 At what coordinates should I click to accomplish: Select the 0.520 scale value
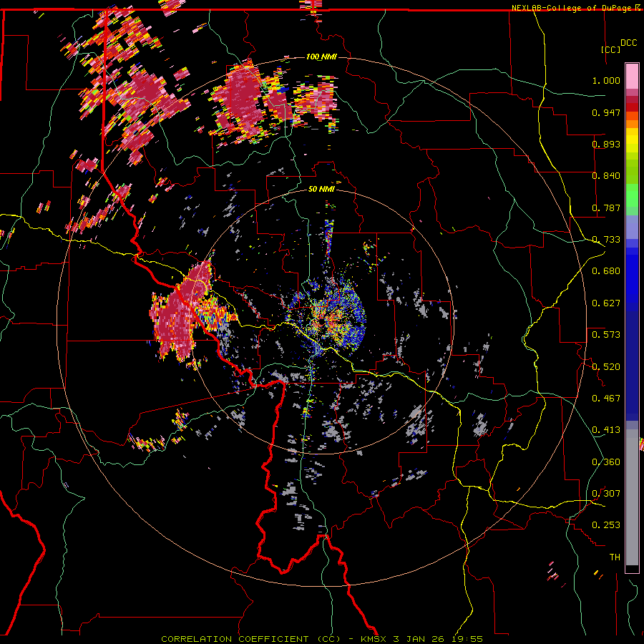click(x=606, y=366)
